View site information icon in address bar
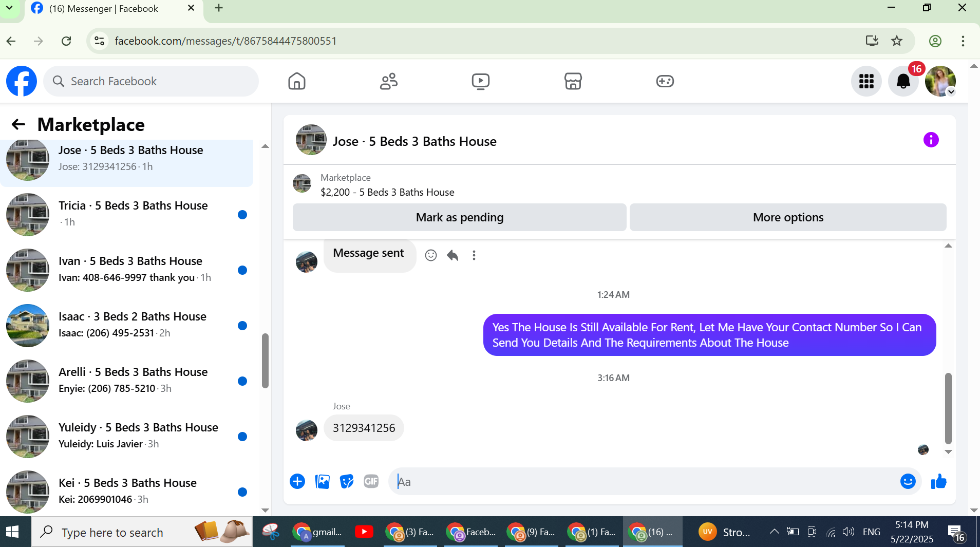 [100, 41]
